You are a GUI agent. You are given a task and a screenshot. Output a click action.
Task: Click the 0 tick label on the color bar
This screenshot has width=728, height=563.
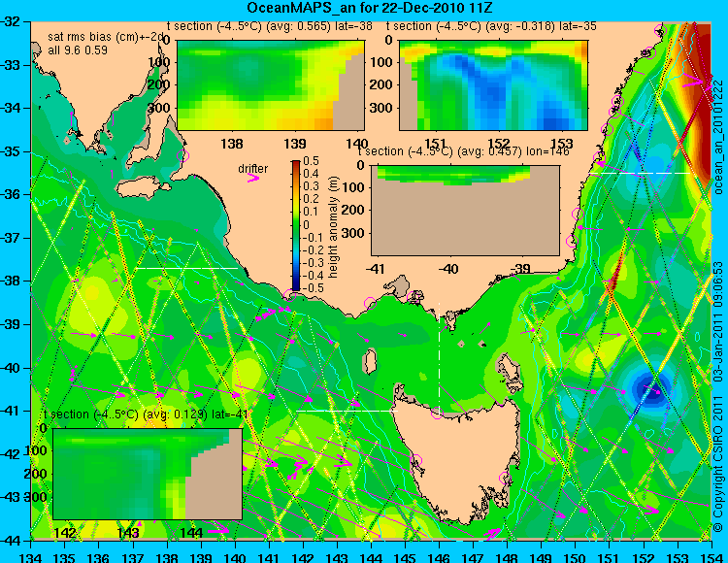pos(307,224)
